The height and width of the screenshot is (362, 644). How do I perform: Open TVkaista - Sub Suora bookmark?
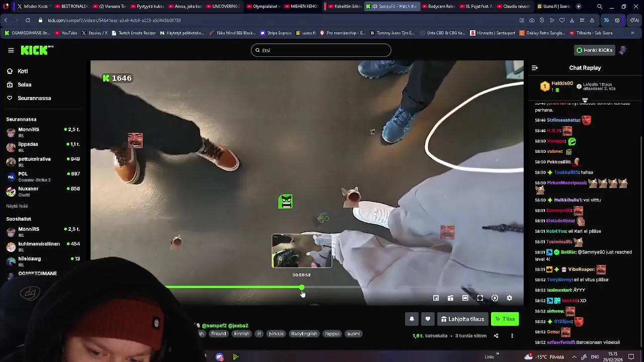[591, 33]
